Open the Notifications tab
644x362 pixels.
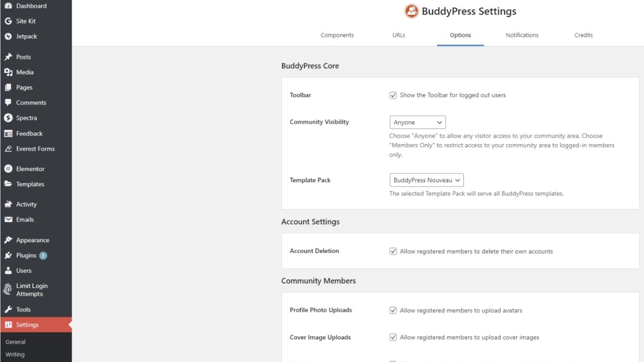pos(522,35)
